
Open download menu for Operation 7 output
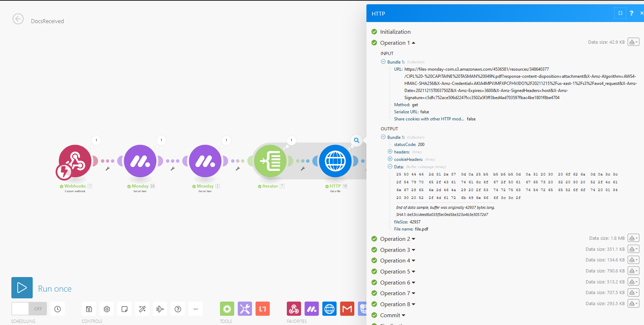click(633, 292)
